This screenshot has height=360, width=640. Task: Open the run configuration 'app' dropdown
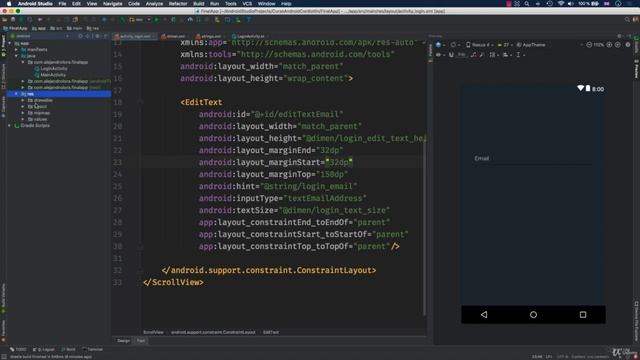tap(140, 20)
